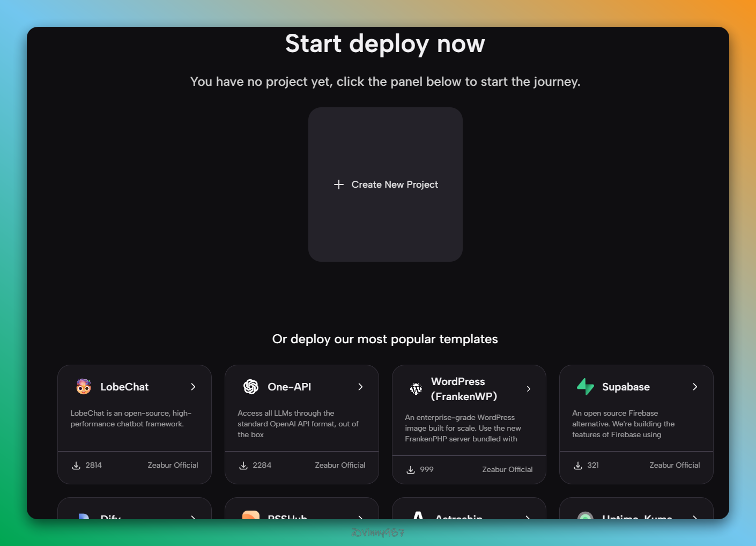Click the Supabase download count icon
756x546 pixels.
pyautogui.click(x=578, y=466)
